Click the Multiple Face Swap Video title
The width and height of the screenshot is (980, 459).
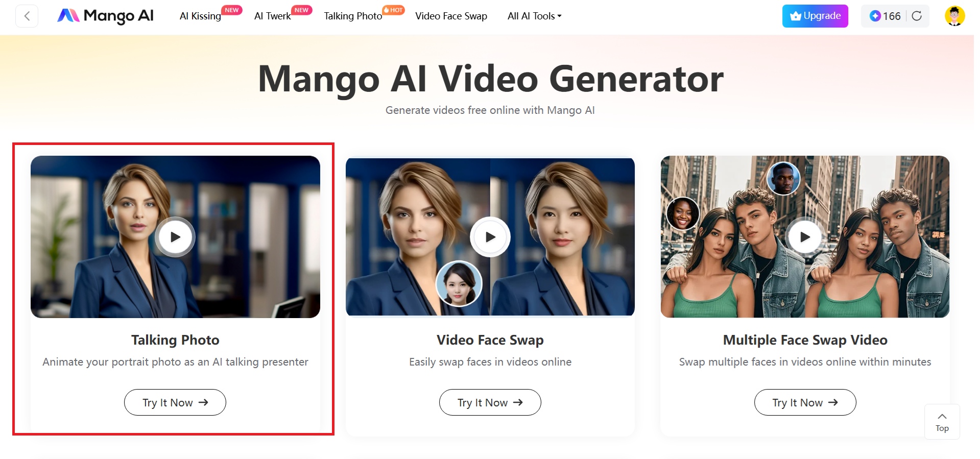point(805,340)
